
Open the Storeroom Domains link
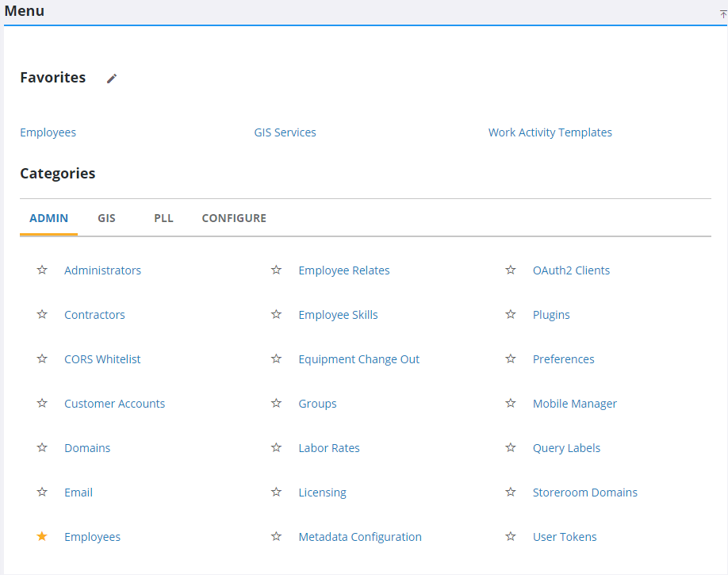coord(584,493)
